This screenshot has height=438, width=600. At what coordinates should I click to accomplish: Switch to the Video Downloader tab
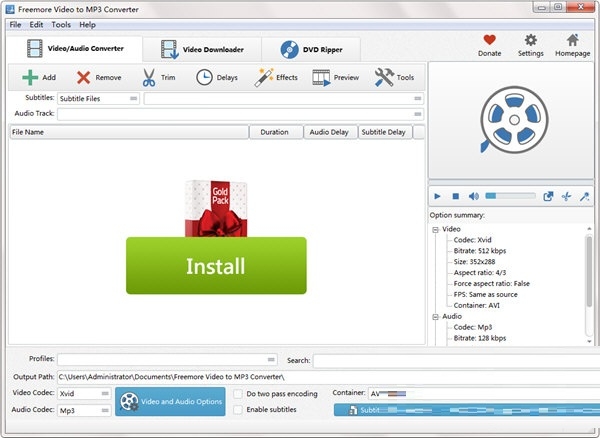[x=203, y=48]
